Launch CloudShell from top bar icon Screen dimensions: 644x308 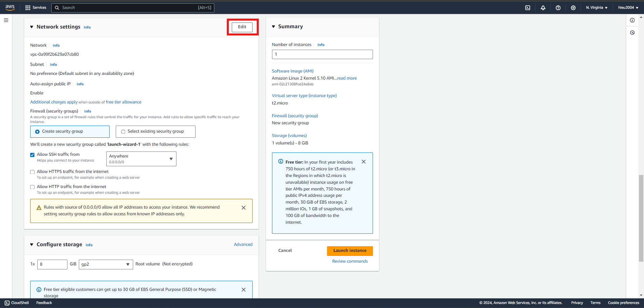[528, 8]
